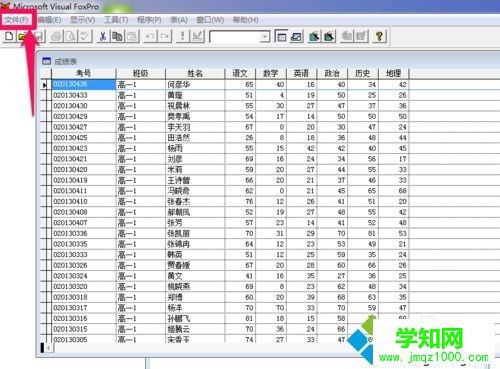
Task: Click the Paste clipboard icon
Action: point(132,36)
